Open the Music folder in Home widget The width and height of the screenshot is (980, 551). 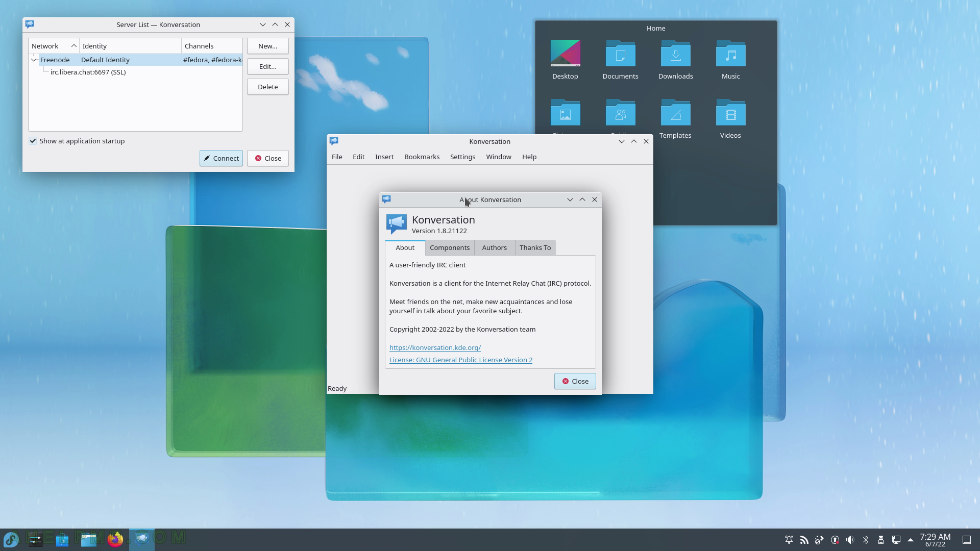[x=730, y=60]
